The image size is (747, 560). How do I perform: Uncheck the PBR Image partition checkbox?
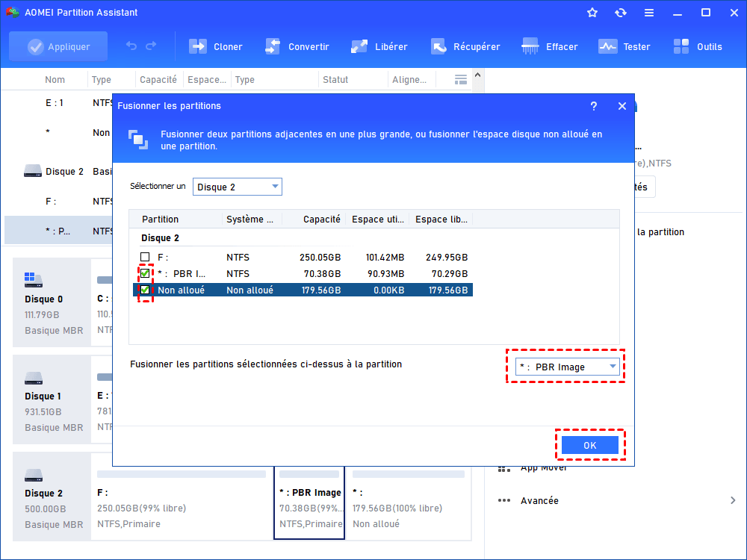pyautogui.click(x=145, y=273)
